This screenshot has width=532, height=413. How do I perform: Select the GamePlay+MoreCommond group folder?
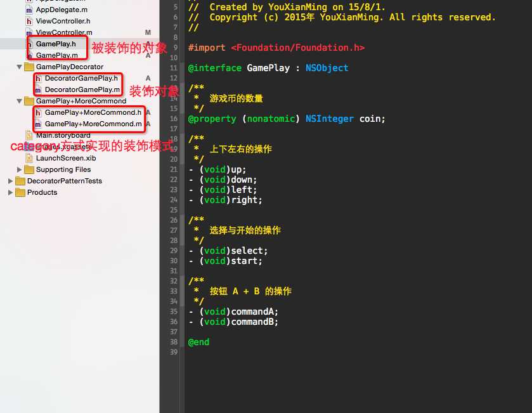[81, 101]
